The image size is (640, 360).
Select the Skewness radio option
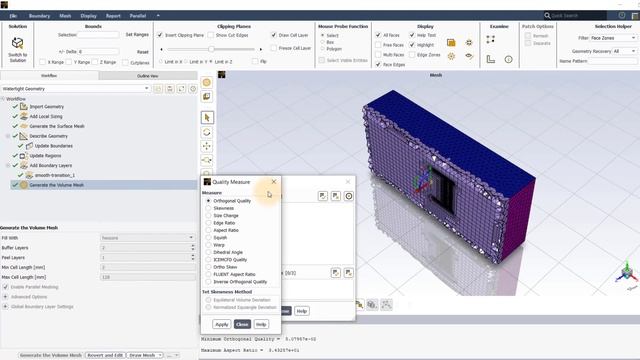tap(209, 208)
